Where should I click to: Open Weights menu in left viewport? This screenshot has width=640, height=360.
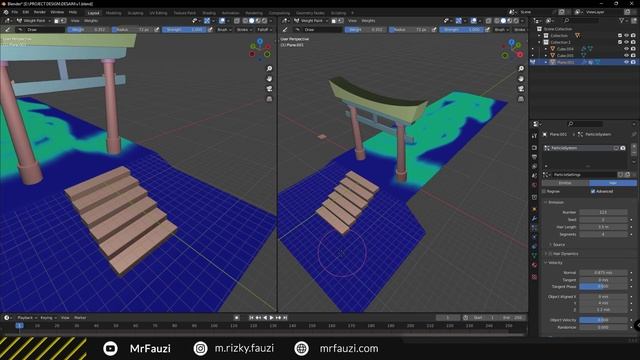91,20
